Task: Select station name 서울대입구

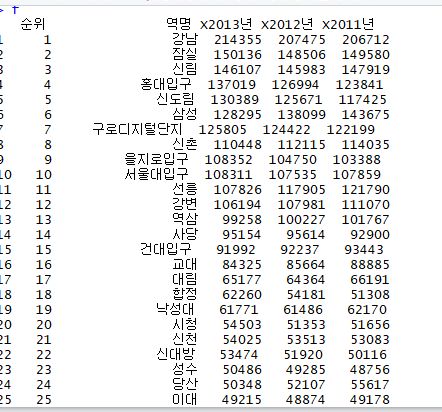Action: coord(156,174)
